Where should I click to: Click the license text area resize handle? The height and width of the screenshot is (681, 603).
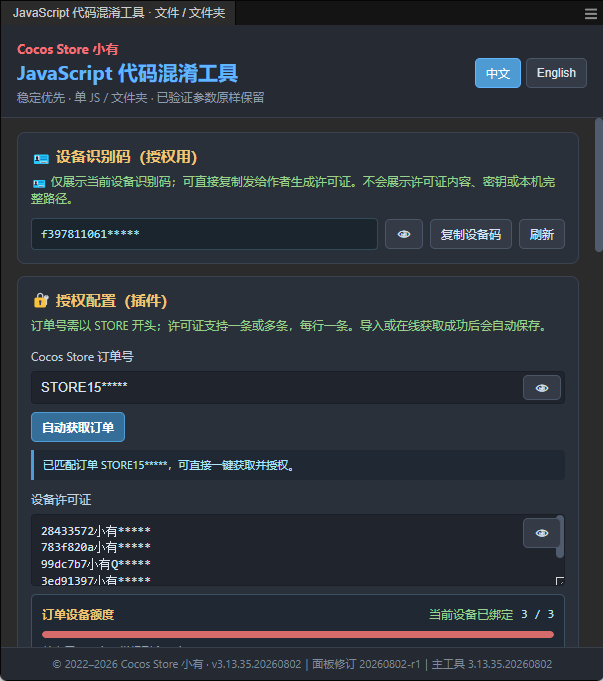(x=560, y=581)
